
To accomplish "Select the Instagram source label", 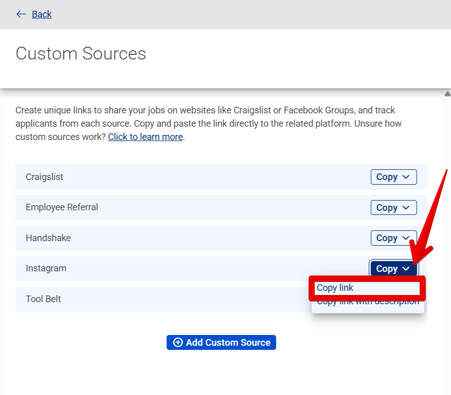I will click(46, 268).
